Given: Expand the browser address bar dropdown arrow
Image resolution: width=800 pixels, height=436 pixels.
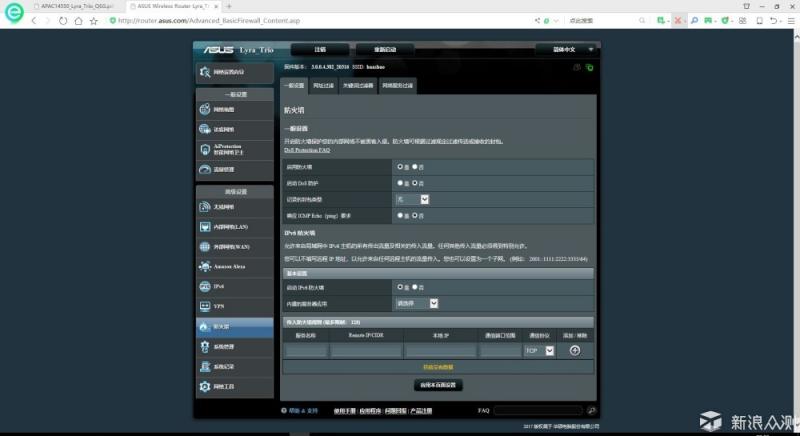Looking at the screenshot, I should (x=556, y=21).
